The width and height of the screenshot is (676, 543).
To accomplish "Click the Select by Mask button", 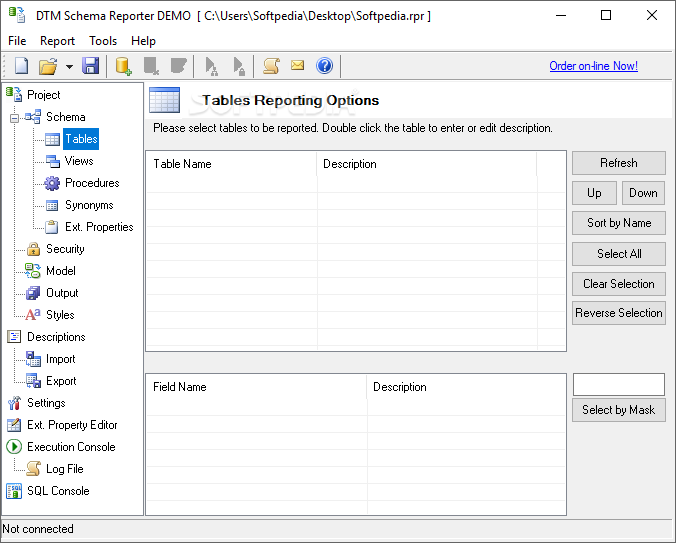I will pyautogui.click(x=619, y=410).
